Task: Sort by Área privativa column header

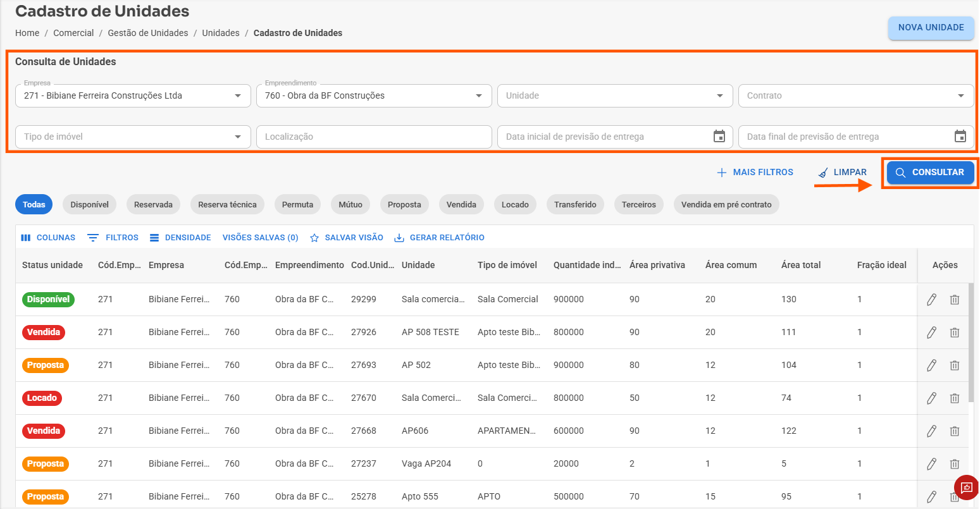Action: pyautogui.click(x=657, y=266)
